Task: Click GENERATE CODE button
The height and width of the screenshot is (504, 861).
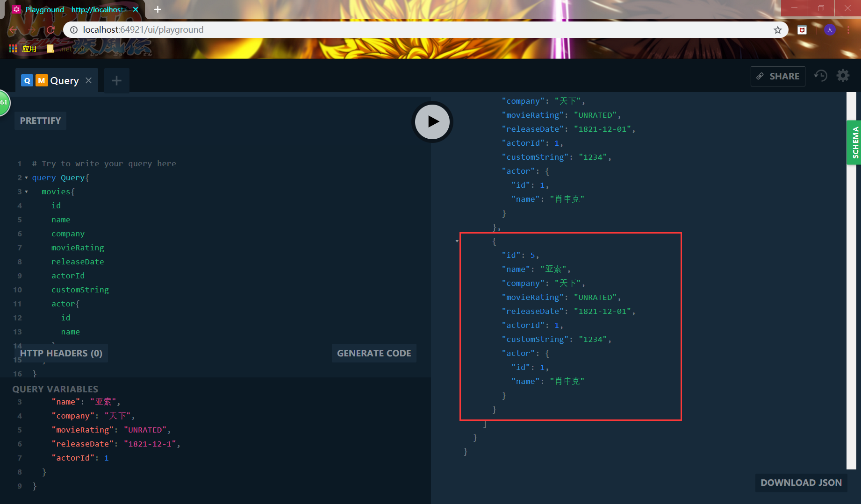Action: tap(374, 353)
